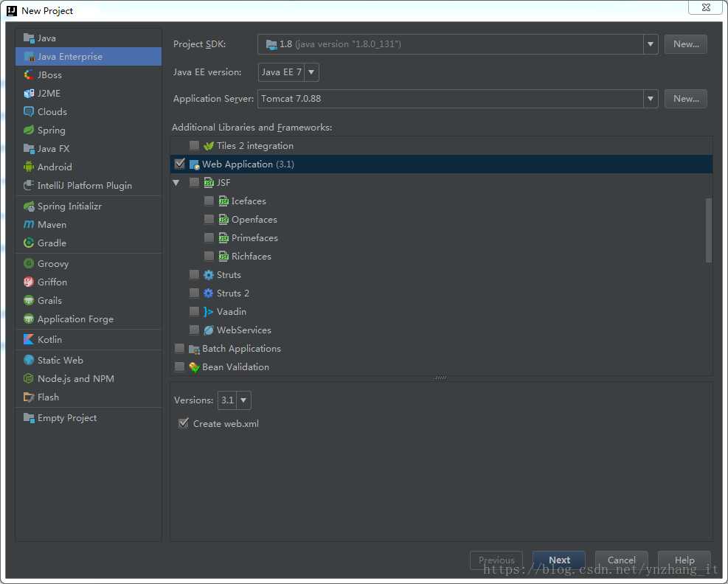Click the Spring leaf icon
Screen dimensions: 728x584
[x=29, y=130]
